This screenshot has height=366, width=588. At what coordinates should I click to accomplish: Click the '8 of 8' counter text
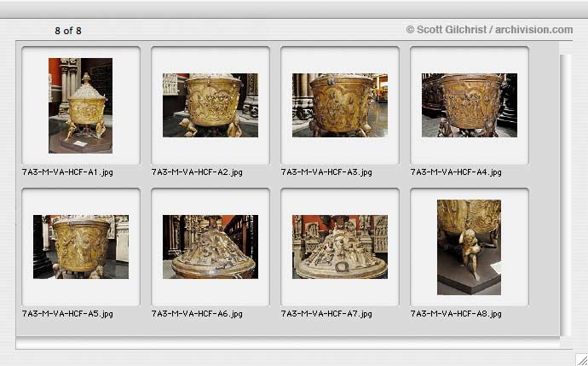(68, 31)
